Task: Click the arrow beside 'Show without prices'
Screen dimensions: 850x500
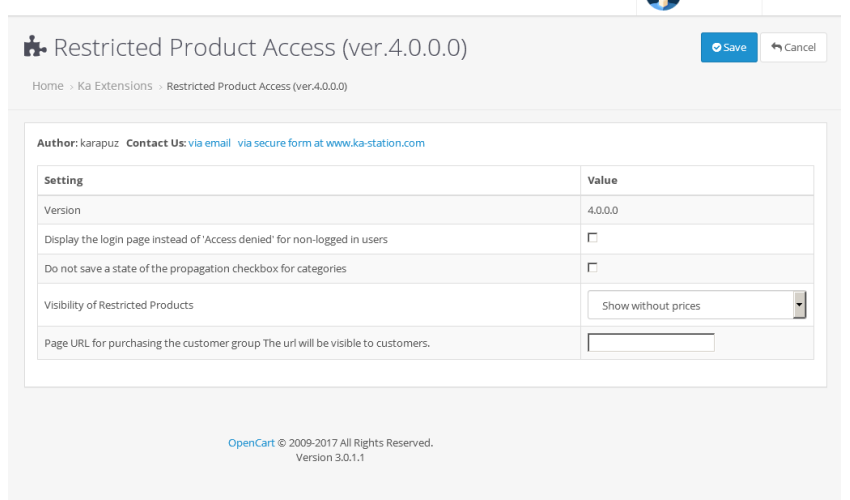Action: pyautogui.click(x=799, y=305)
